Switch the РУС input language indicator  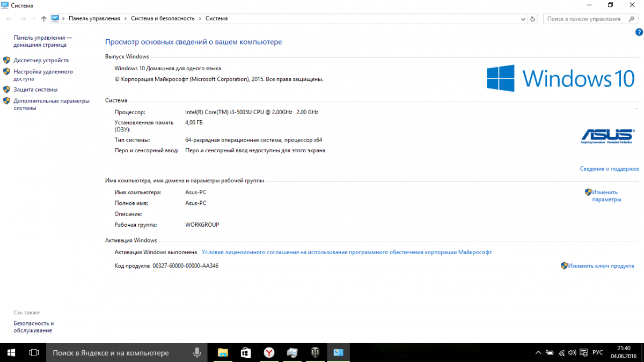click(x=597, y=352)
